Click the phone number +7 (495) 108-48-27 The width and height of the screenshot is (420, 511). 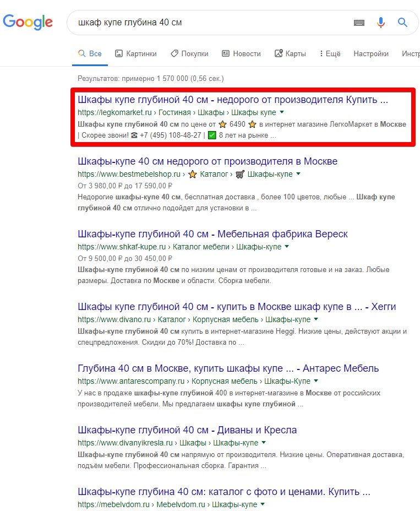click(x=171, y=135)
